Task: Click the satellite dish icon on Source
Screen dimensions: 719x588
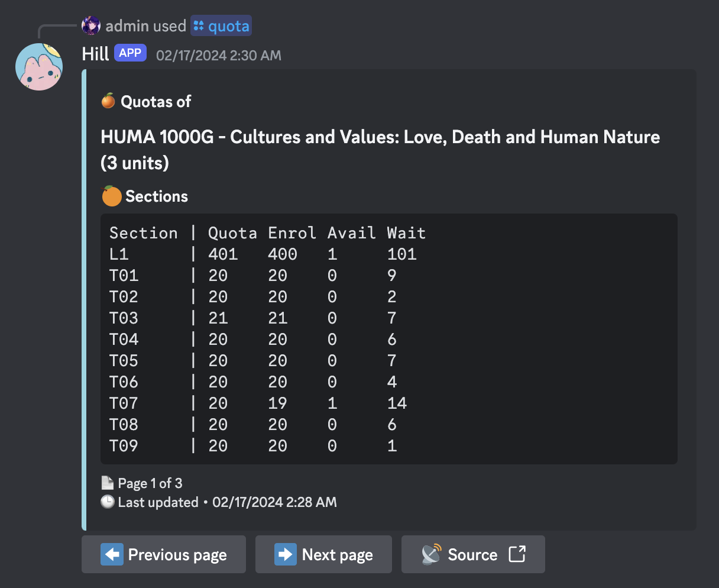Action: pyautogui.click(x=431, y=554)
